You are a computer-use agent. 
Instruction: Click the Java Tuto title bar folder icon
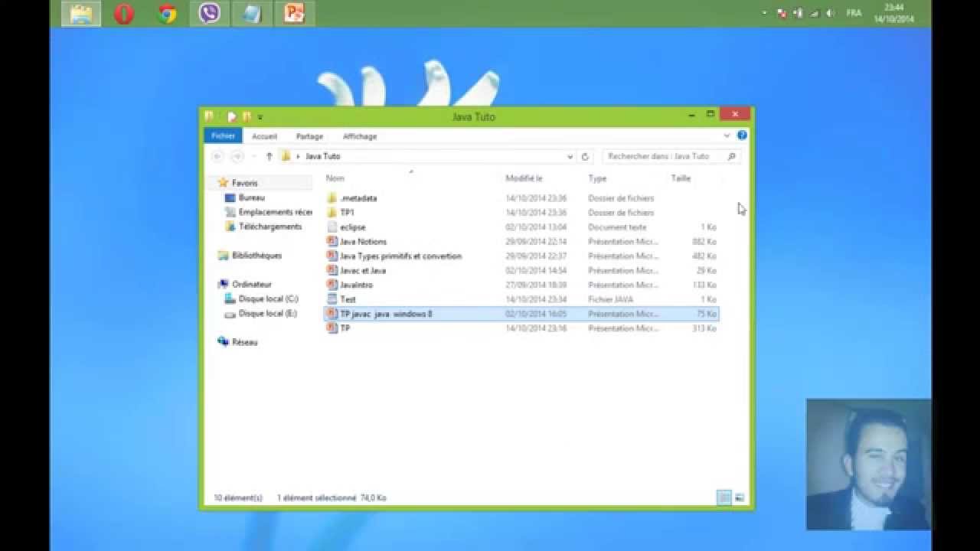[x=210, y=116]
